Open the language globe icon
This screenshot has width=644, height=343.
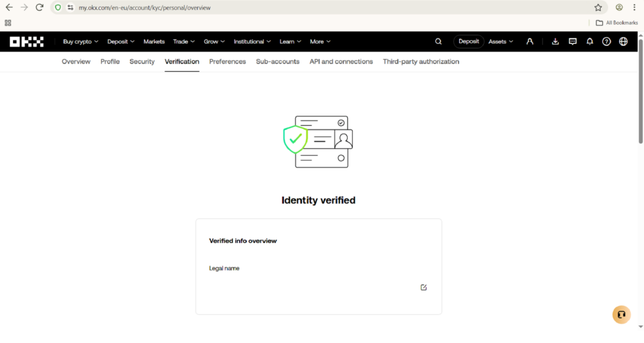[x=623, y=41]
